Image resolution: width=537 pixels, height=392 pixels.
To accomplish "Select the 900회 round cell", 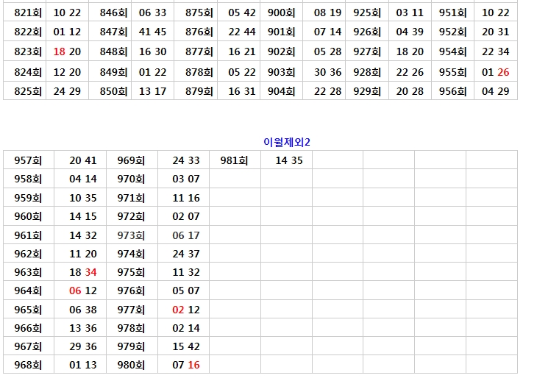I will point(281,13).
